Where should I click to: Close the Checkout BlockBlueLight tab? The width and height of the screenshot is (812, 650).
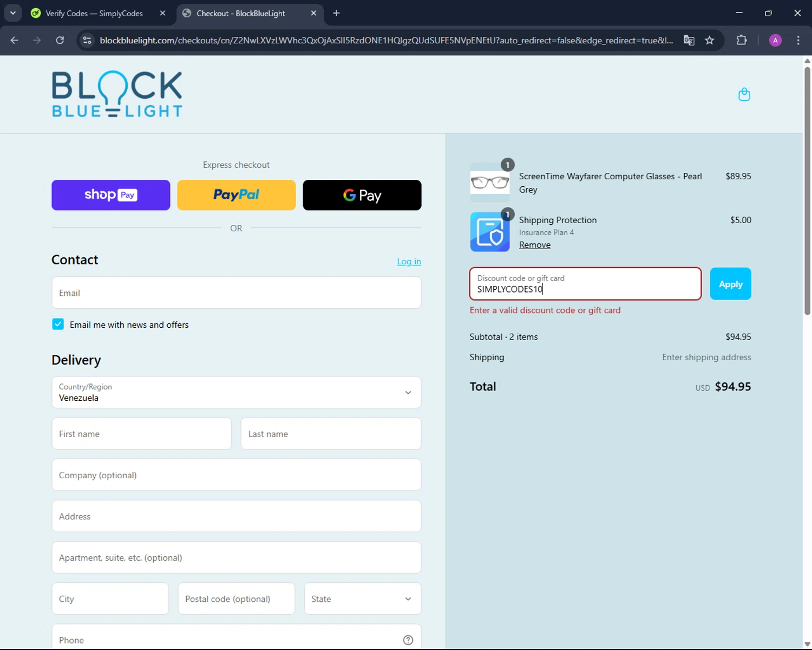point(313,13)
